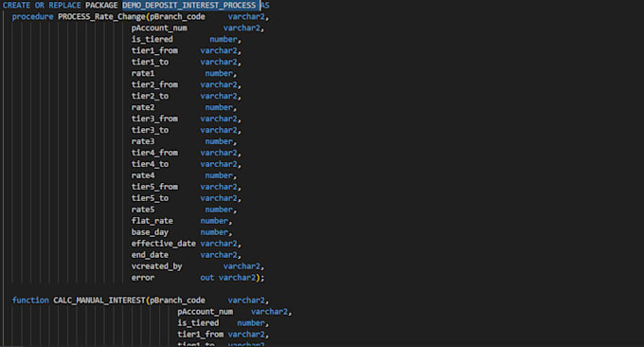Click the tier2_from parameter
The image size is (644, 347).
coord(154,84)
